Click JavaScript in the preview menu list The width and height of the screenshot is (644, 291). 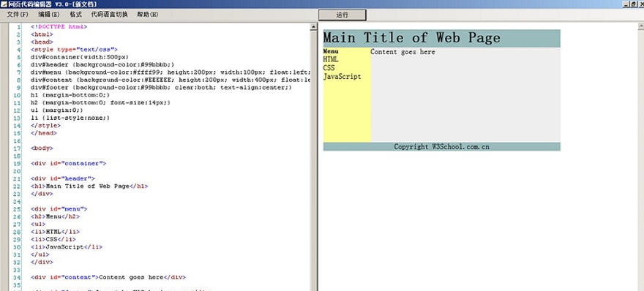pyautogui.click(x=342, y=77)
